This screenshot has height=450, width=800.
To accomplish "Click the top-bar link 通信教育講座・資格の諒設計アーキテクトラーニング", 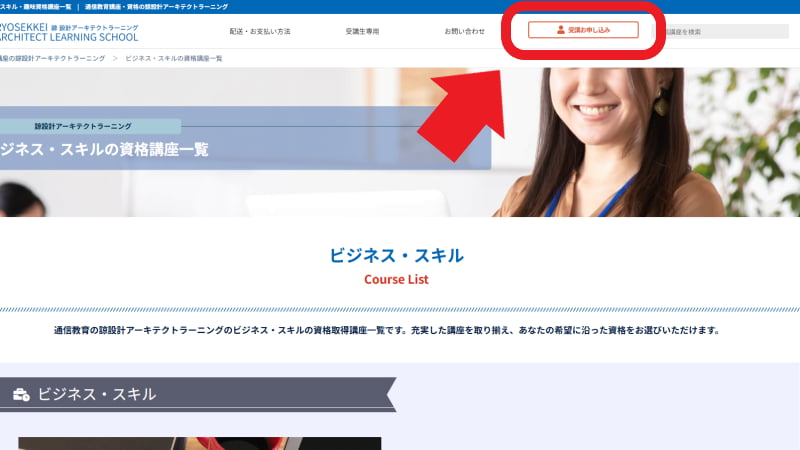I will [156, 7].
